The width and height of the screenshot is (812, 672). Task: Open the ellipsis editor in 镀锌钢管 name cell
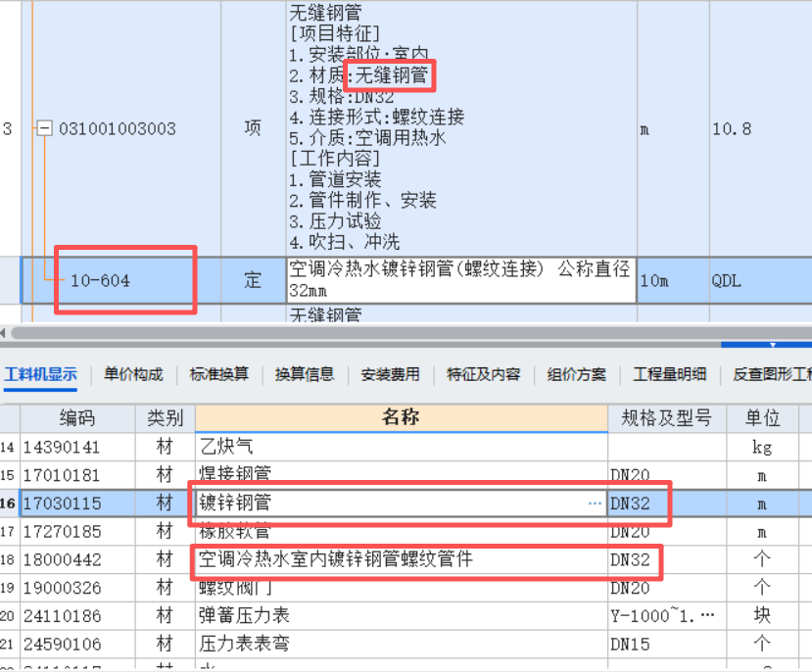[595, 504]
